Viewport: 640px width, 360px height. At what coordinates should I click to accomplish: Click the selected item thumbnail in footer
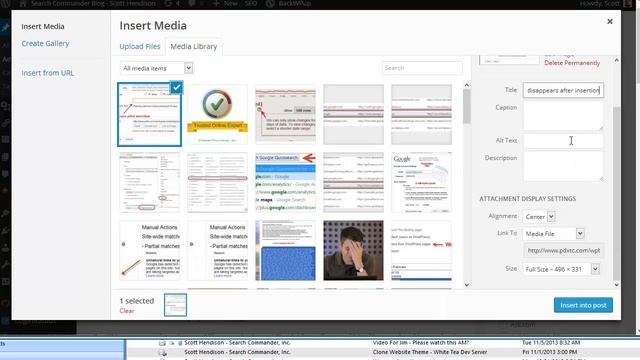pos(176,305)
